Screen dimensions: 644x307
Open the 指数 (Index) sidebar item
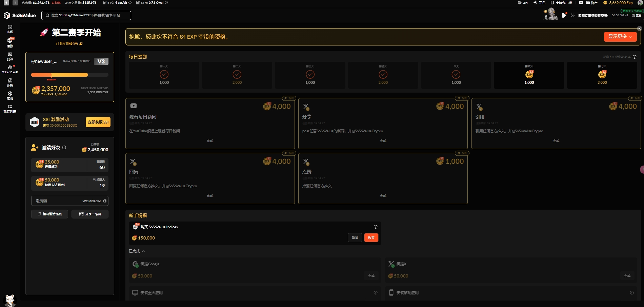(x=10, y=42)
